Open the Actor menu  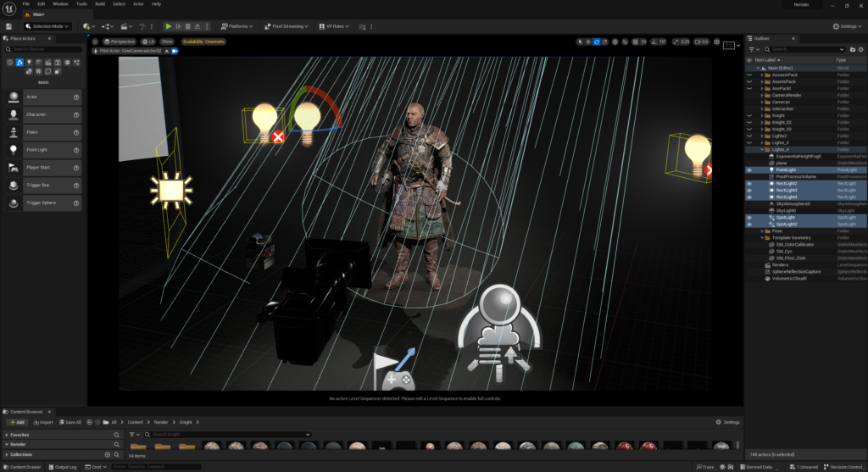tap(138, 4)
